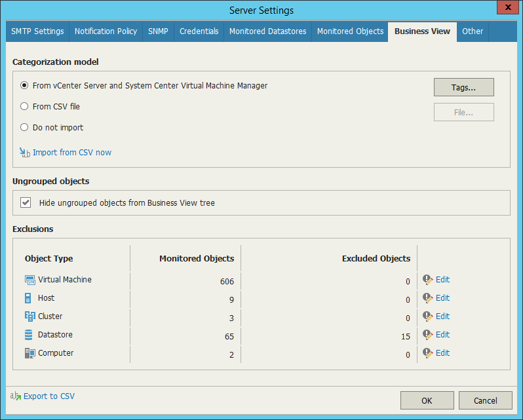Edit Cluster exclusions
Screen dimensions: 523x420
click(x=442, y=316)
